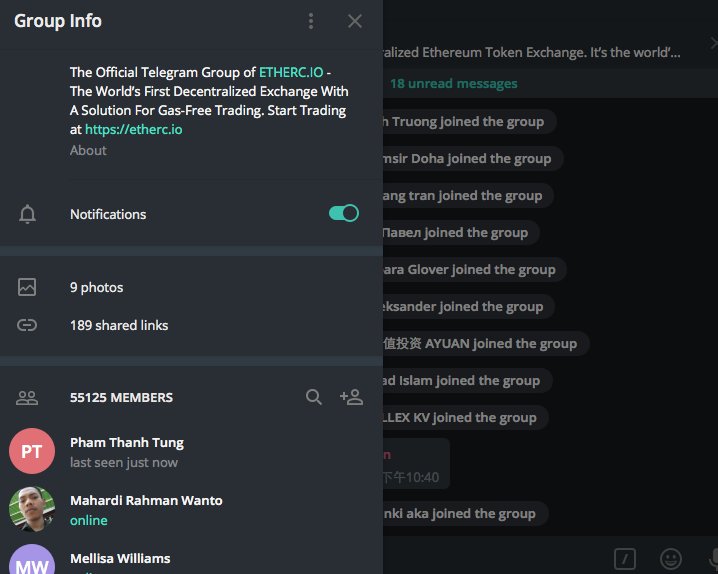Screen dimensions: 718x574
Task: Click the 55125 MEMBERS heading
Action: (121, 397)
